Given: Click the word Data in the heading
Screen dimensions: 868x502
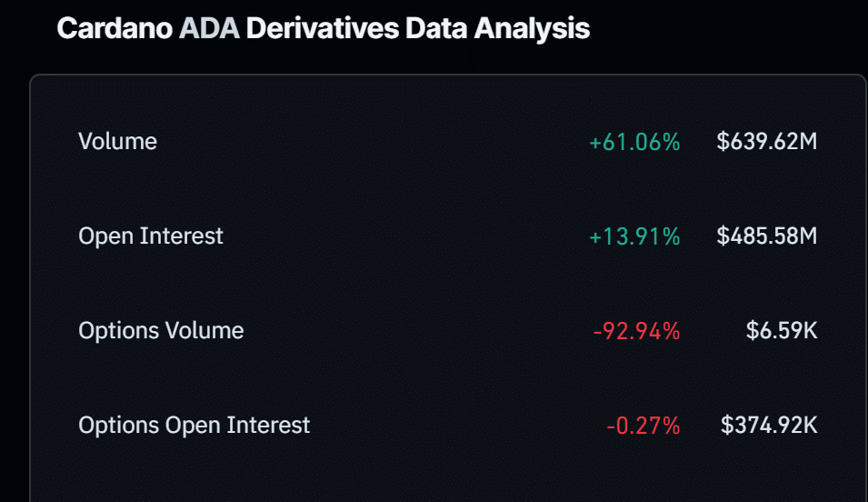Looking at the screenshot, I should (x=436, y=28).
